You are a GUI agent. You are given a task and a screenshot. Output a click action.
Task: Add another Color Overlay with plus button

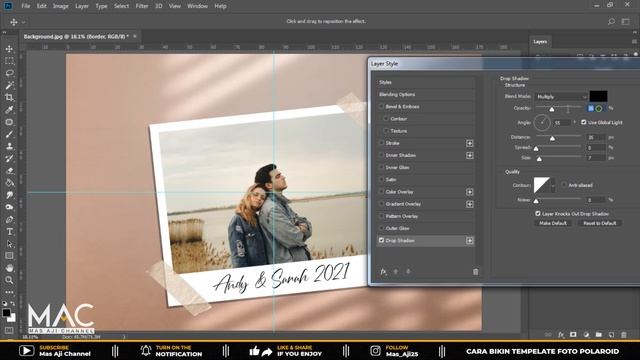[x=470, y=192]
